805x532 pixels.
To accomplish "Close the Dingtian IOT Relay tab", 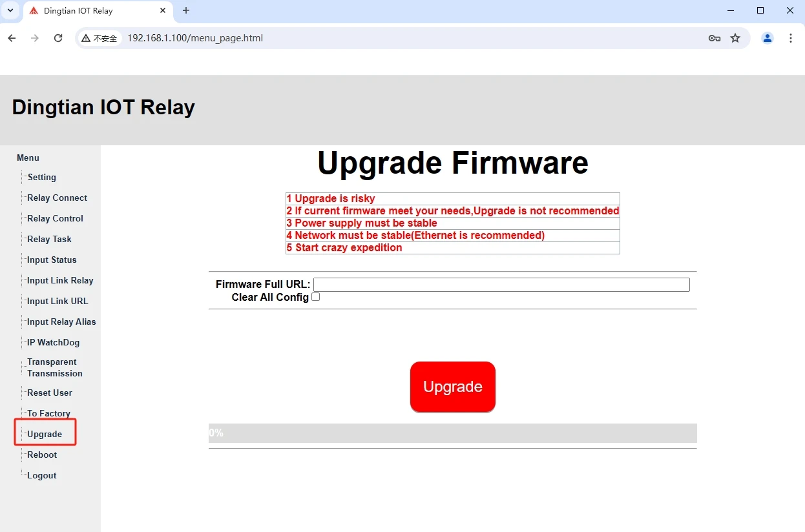I will (163, 10).
